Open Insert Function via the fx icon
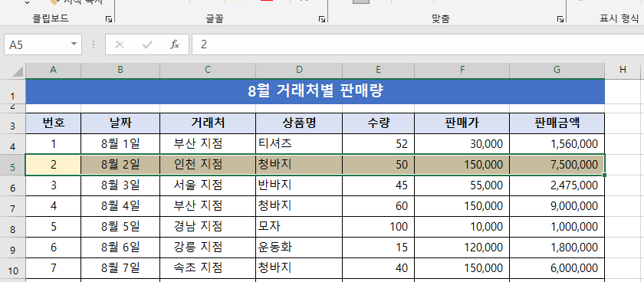Image resolution: width=644 pixels, height=282 pixels. point(175,44)
